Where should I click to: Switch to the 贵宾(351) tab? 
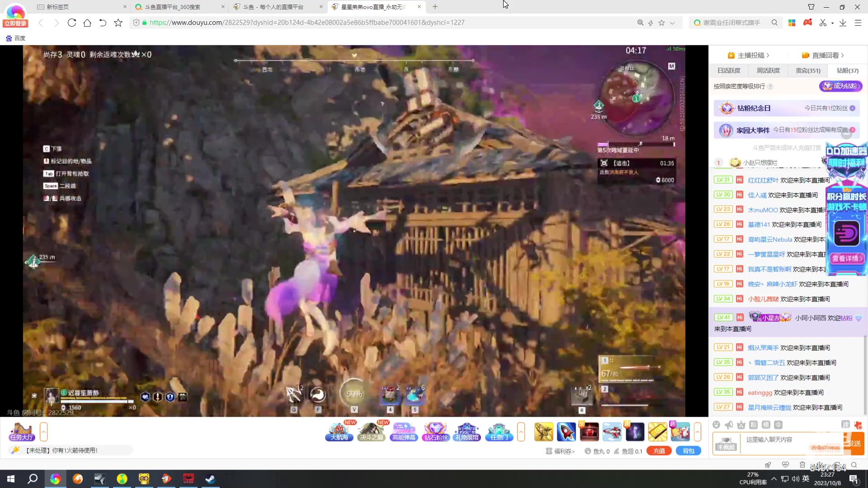(808, 70)
